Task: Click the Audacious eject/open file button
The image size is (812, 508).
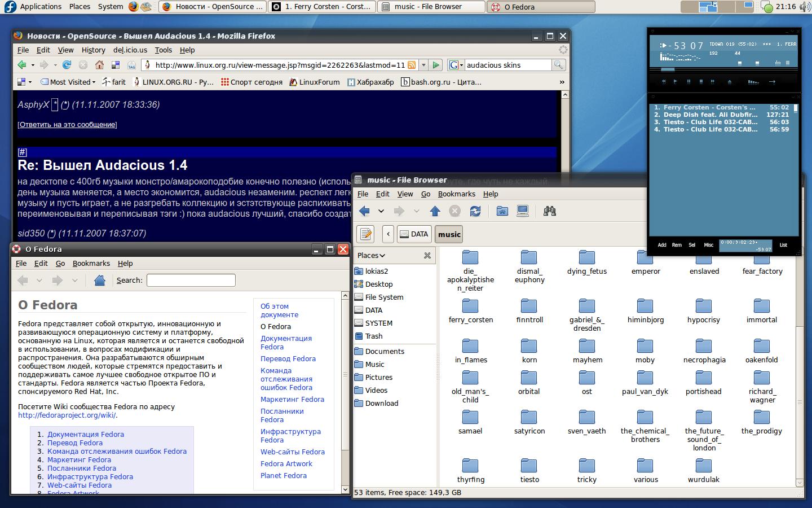Action: coord(729,82)
